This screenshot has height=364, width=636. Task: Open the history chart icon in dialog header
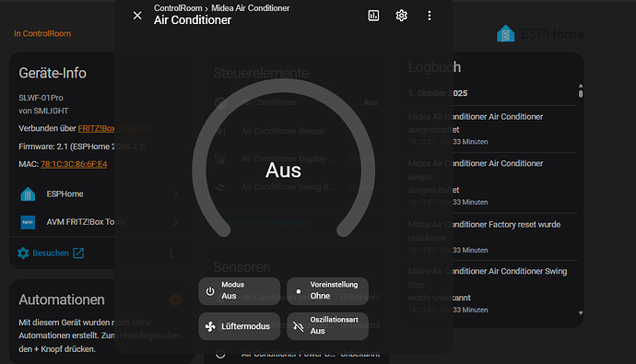click(373, 16)
